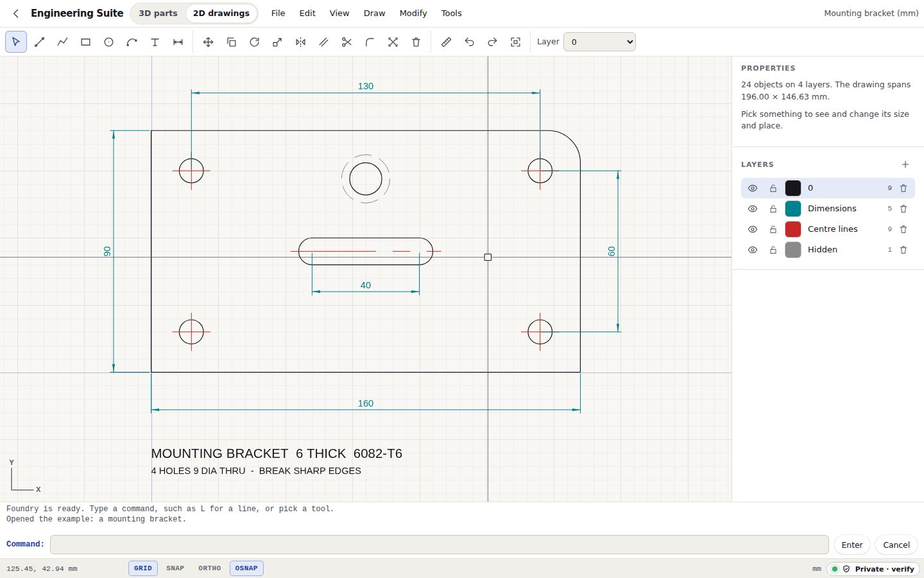
Task: Open the Edit menu
Action: tap(307, 13)
